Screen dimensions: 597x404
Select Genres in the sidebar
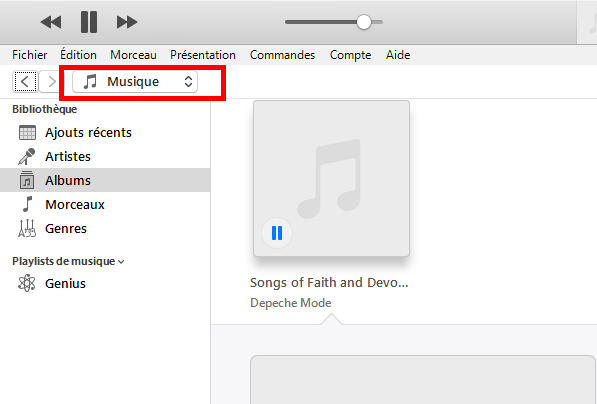pos(105,228)
